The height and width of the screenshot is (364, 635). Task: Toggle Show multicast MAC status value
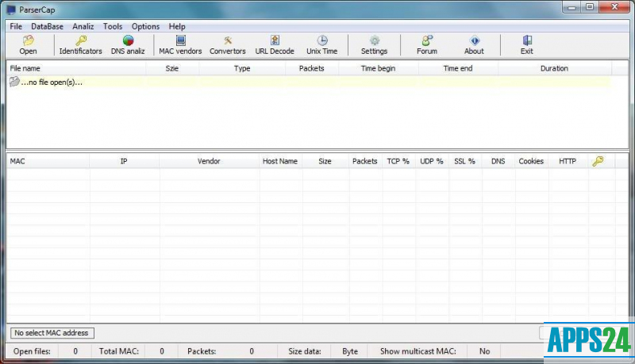coord(484,351)
